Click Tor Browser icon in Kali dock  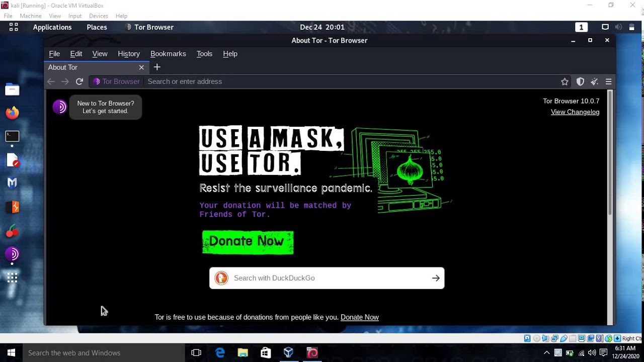pyautogui.click(x=12, y=254)
